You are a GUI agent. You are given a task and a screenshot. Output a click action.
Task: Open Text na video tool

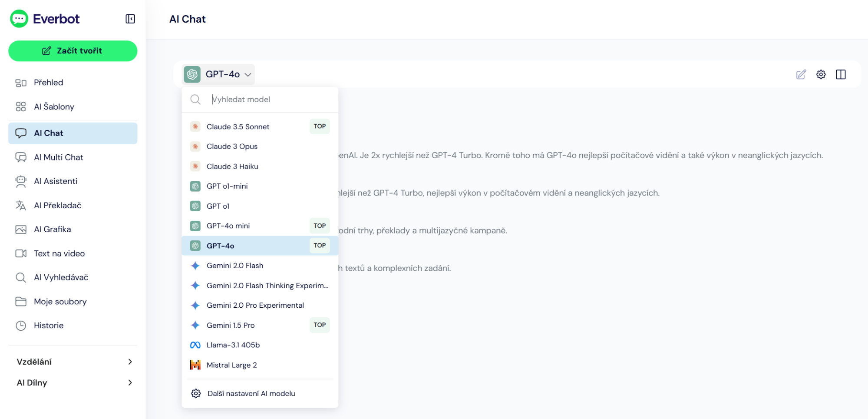click(x=73, y=253)
